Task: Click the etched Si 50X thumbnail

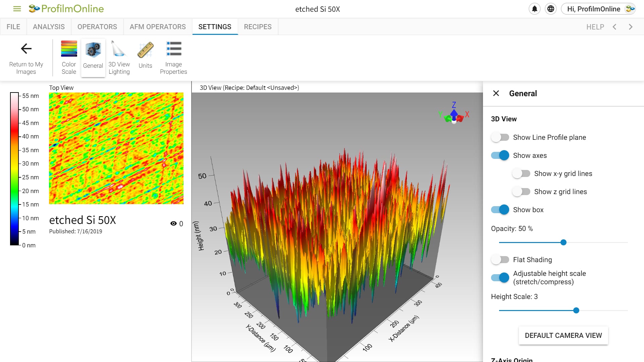Action: click(116, 148)
